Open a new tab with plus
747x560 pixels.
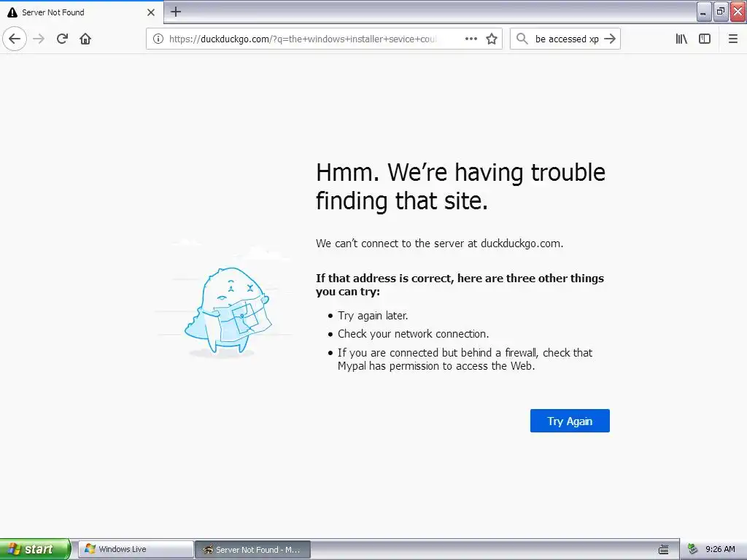click(176, 12)
